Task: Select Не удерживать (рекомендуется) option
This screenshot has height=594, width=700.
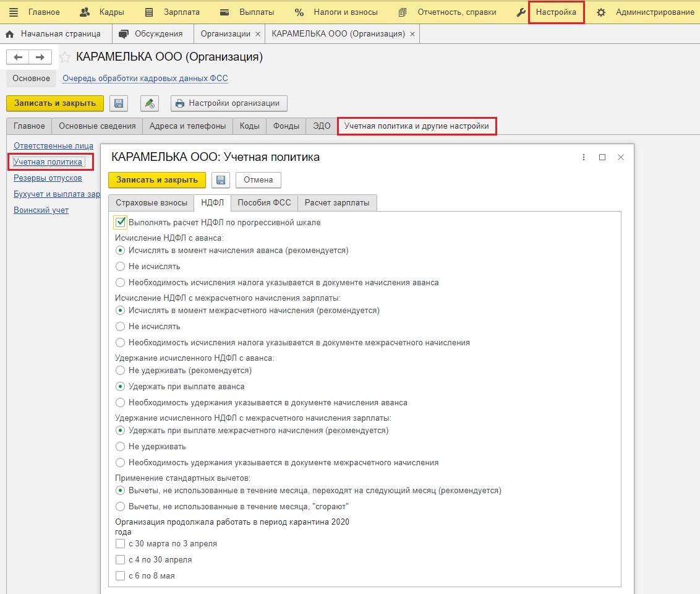Action: tap(120, 370)
